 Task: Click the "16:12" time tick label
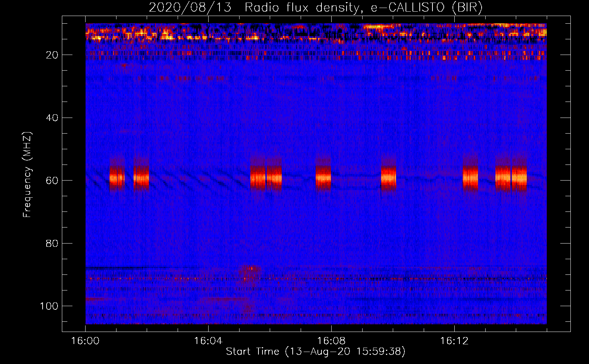(x=454, y=341)
